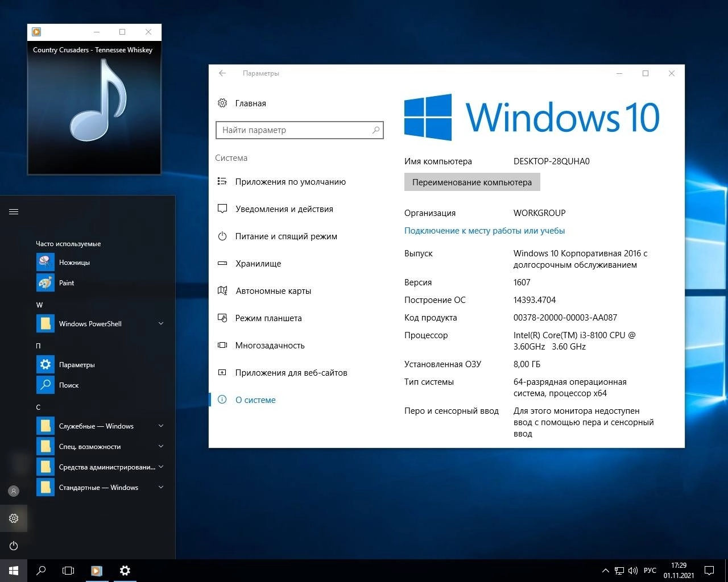Select Главная in Settings sidebar
This screenshot has height=582, width=728.
click(251, 103)
